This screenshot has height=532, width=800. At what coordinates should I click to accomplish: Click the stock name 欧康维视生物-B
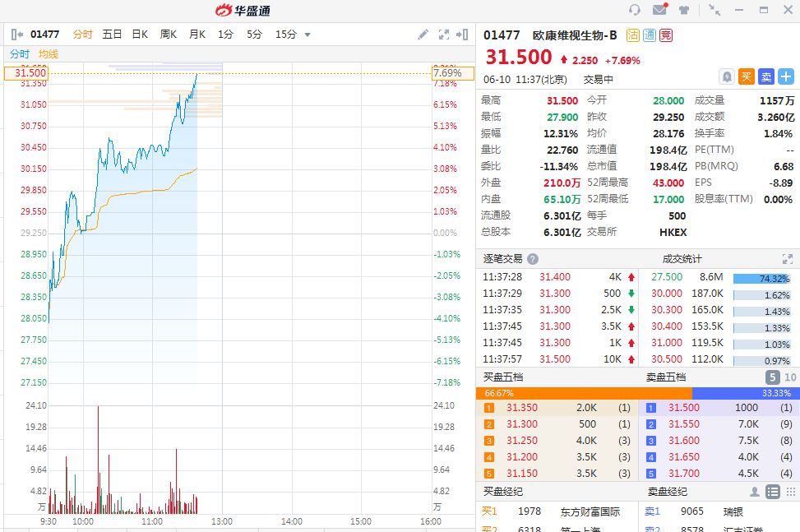point(575,35)
